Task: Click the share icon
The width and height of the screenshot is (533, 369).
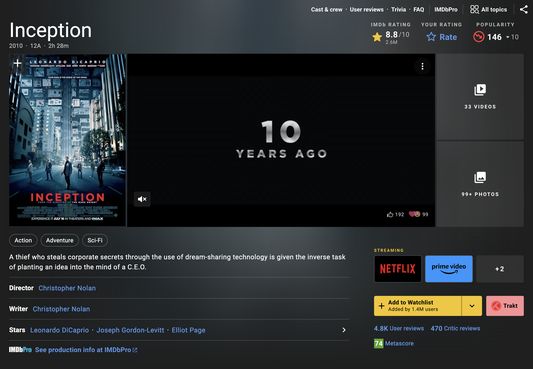Action: point(523,9)
